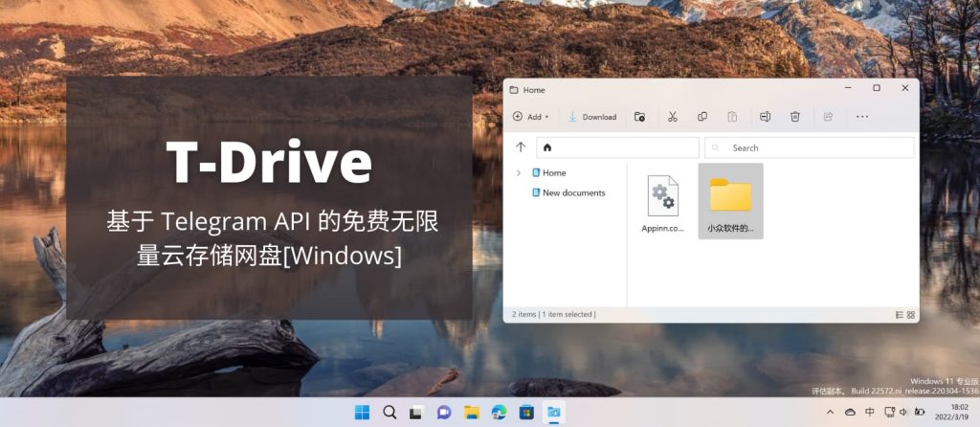980x427 pixels.
Task: Click the Cut scissors icon
Action: click(672, 117)
